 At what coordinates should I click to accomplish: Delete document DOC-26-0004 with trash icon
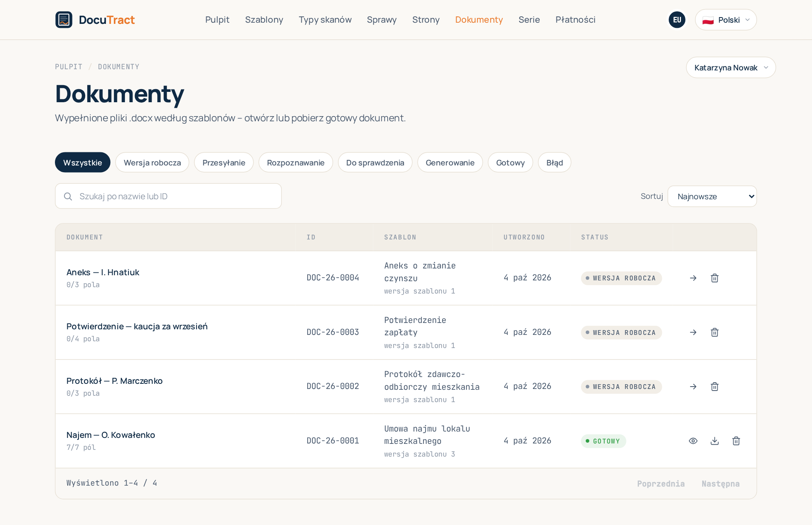coord(714,278)
